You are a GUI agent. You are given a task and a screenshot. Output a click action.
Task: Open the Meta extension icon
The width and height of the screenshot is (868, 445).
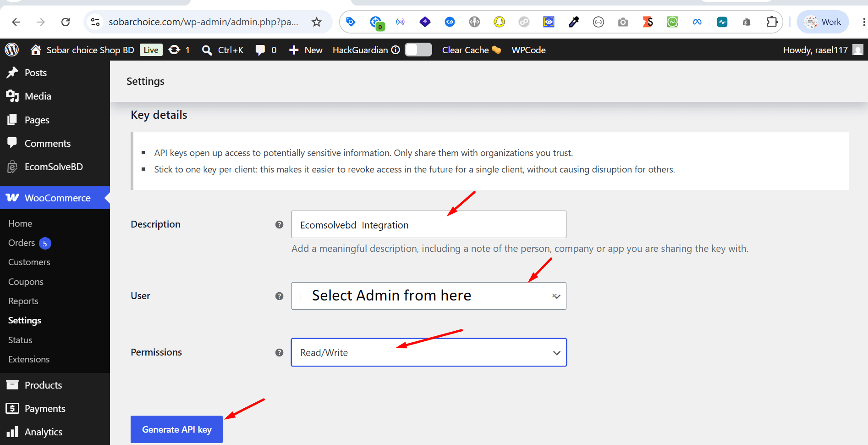(697, 22)
